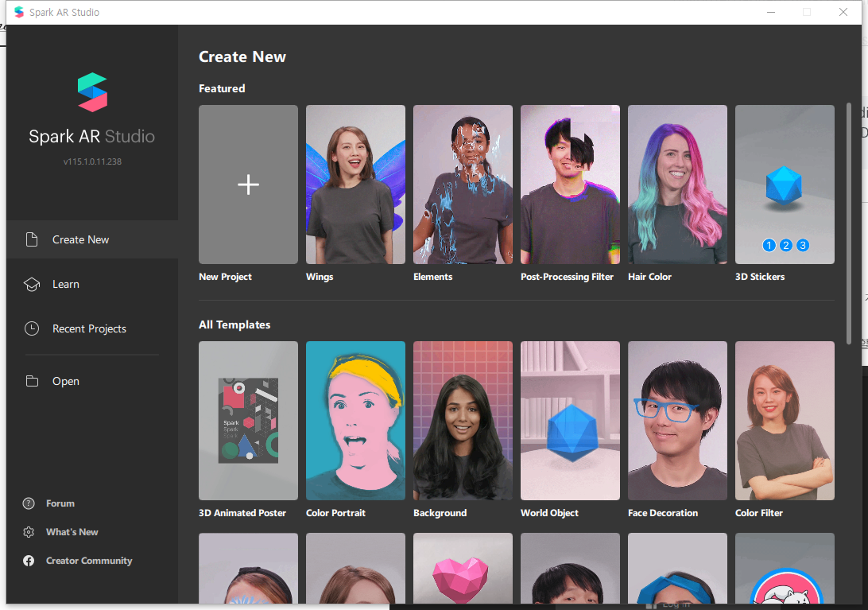Visit the Creator Community link

coord(88,561)
